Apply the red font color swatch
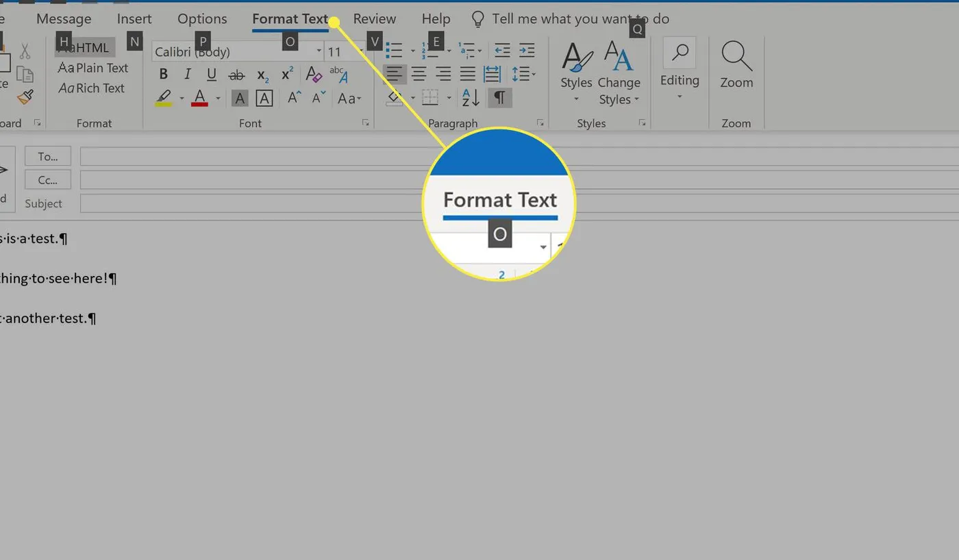Viewport: 959px width, 560px height. 199,98
